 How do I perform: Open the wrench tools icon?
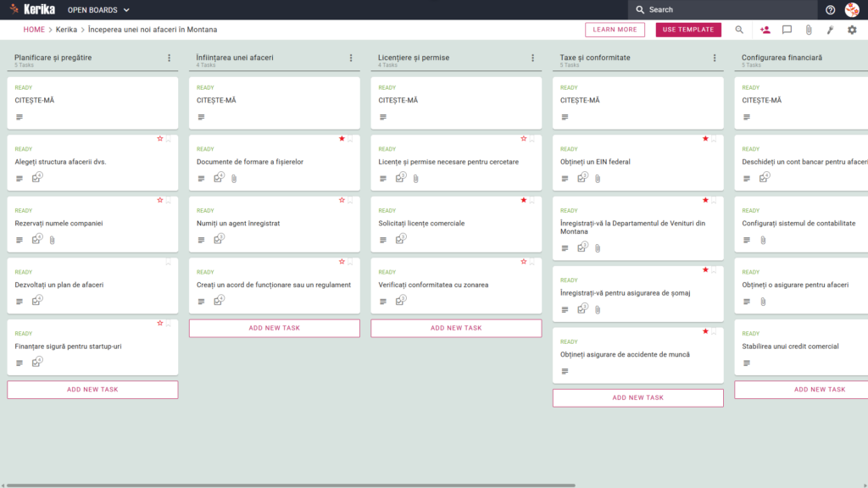(831, 30)
